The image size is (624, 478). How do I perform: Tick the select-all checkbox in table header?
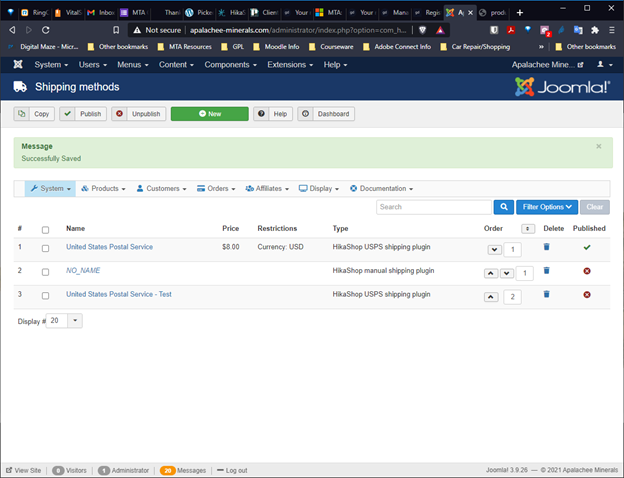click(45, 230)
